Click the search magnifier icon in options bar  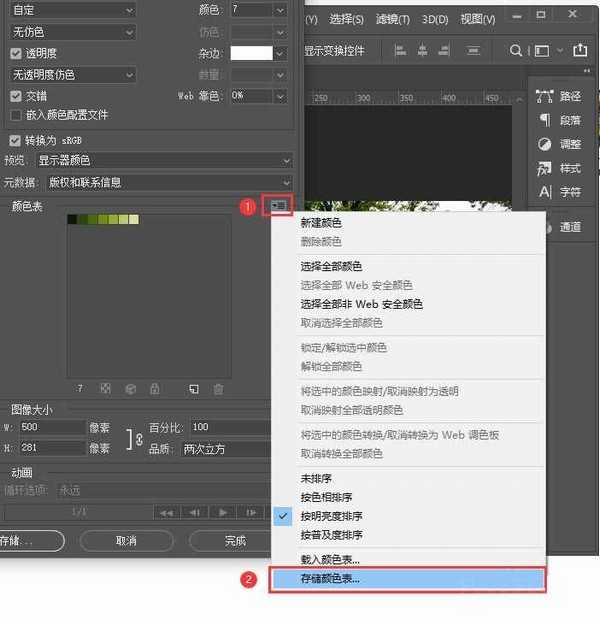(516, 50)
